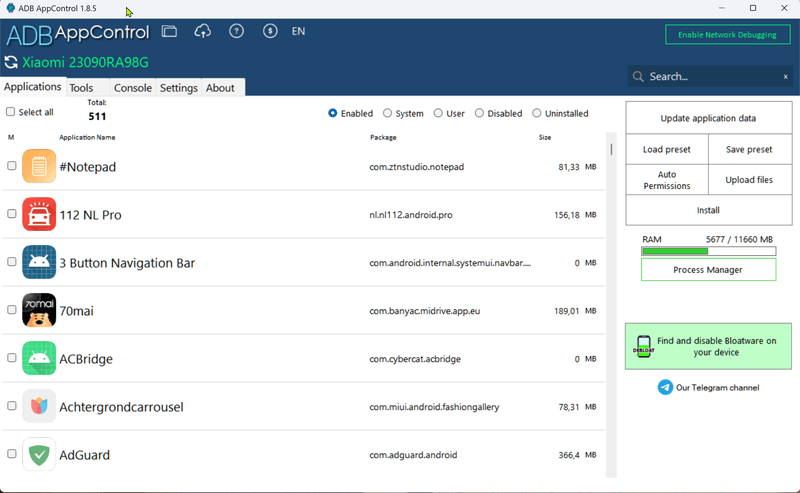Click package com.ztnstudio.notepad
The image size is (800, 493).
coord(417,167)
